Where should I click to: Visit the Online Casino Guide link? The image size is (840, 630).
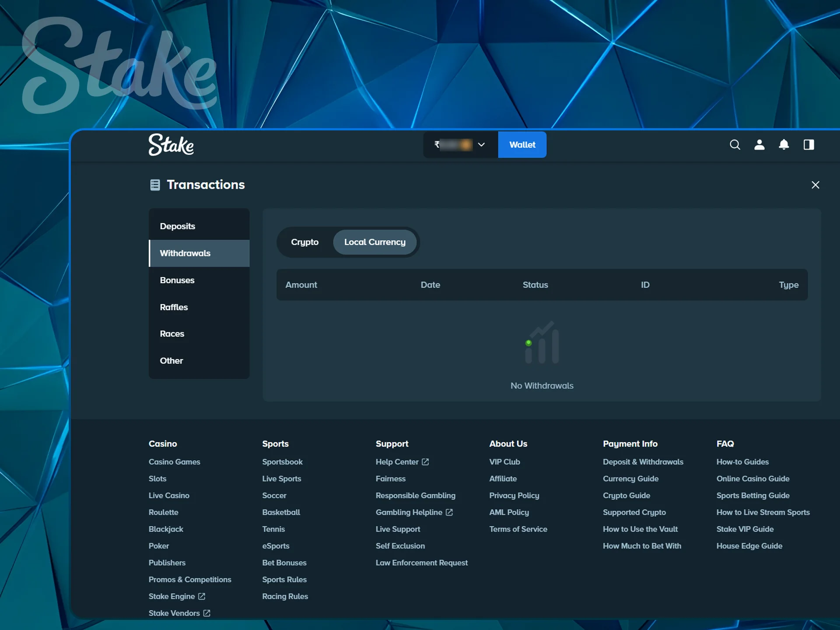[753, 479]
